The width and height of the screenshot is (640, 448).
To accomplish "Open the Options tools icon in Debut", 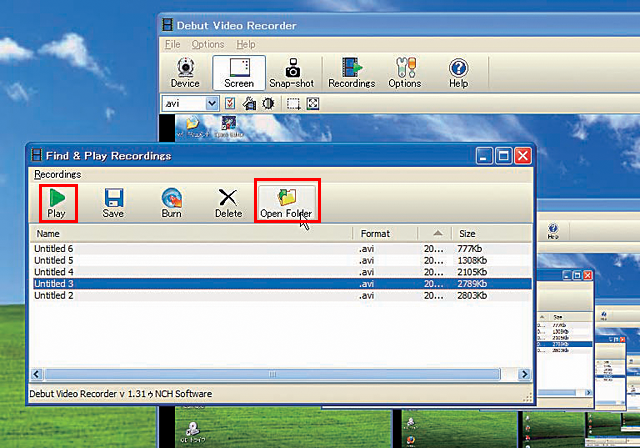I will click(405, 73).
